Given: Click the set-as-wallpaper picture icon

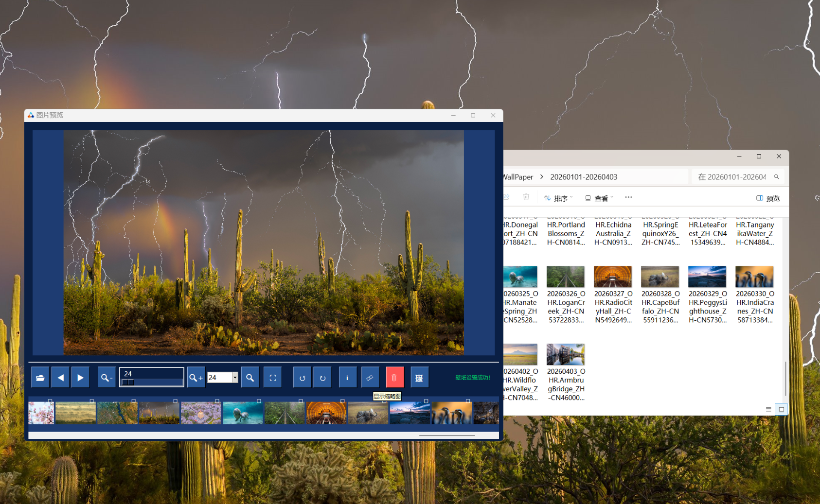Looking at the screenshot, I should click(419, 378).
